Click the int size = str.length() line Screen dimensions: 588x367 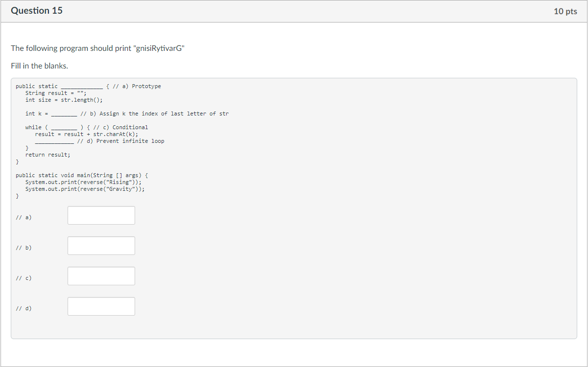click(x=64, y=100)
